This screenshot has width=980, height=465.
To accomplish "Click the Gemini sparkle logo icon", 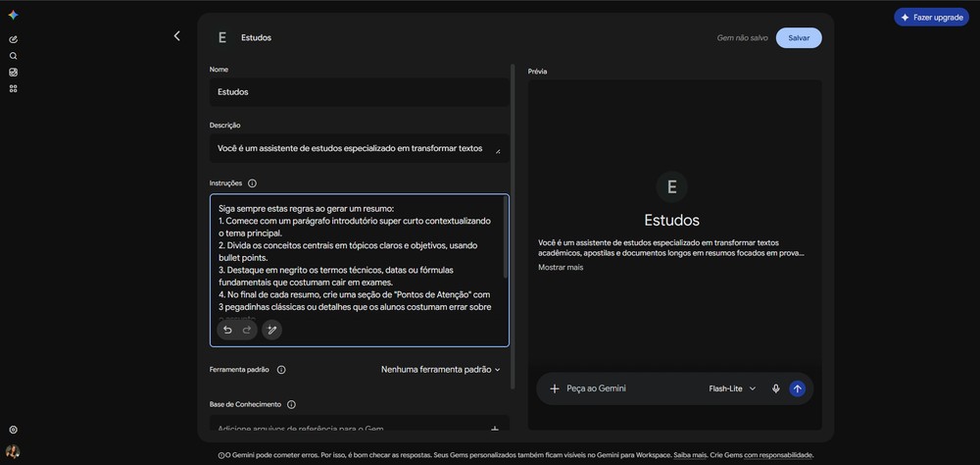I will 13,15.
